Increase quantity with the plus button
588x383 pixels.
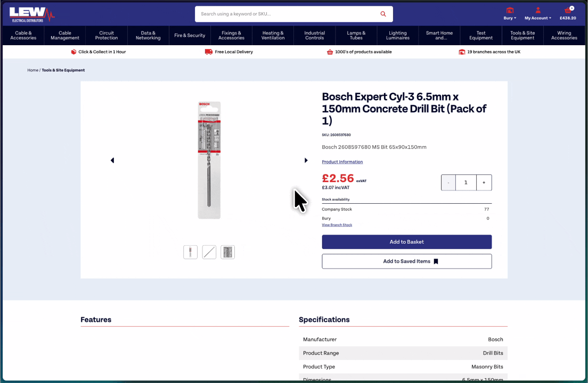(x=484, y=182)
